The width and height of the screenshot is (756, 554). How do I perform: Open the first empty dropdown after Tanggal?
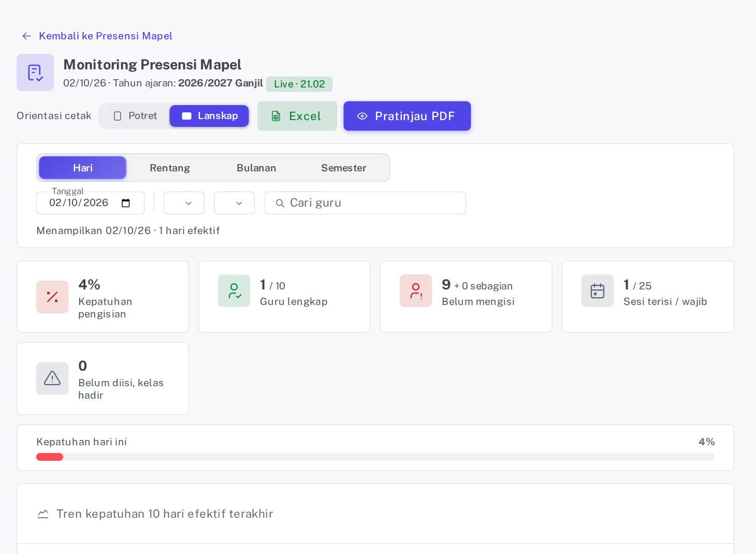coord(184,203)
